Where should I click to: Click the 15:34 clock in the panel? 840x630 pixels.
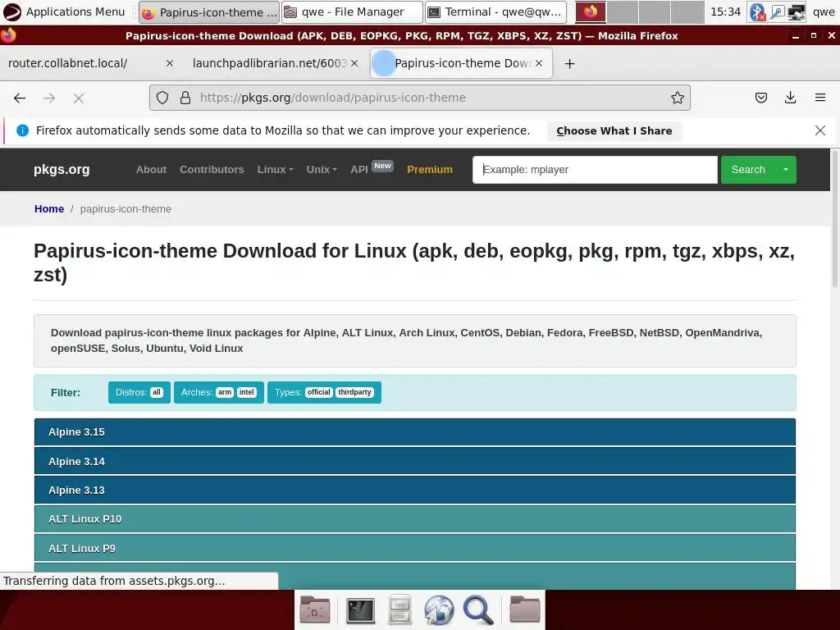725,11
